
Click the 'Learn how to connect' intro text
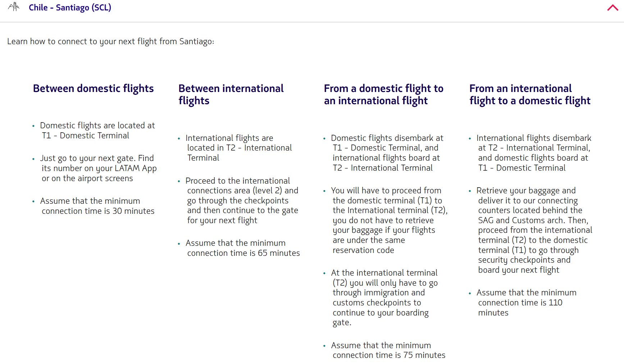(x=111, y=41)
